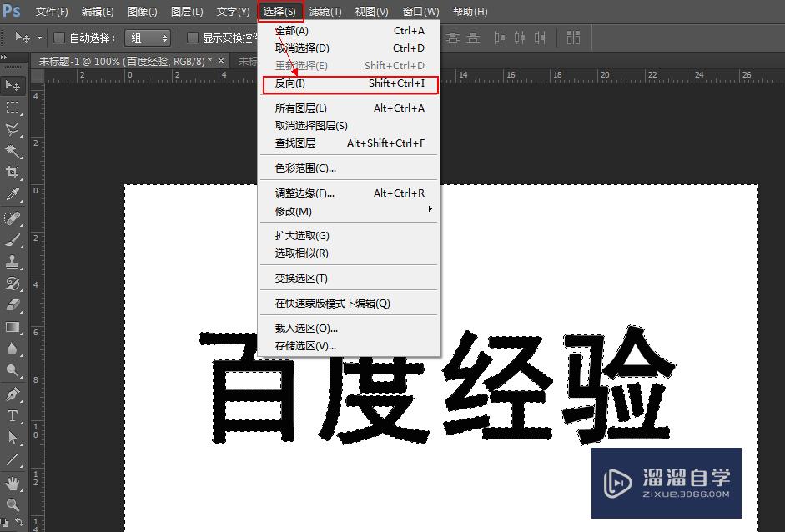Select the Move tool
The width and height of the screenshot is (785, 532).
tap(13, 86)
